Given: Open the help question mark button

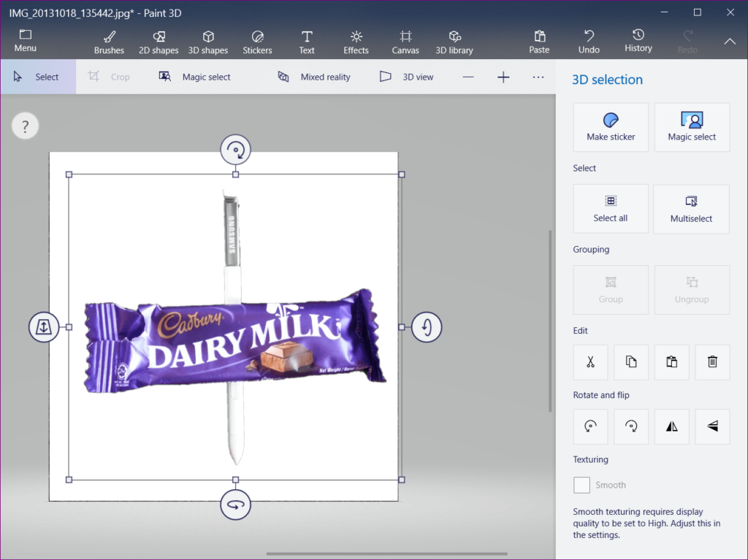Looking at the screenshot, I should coord(26,126).
